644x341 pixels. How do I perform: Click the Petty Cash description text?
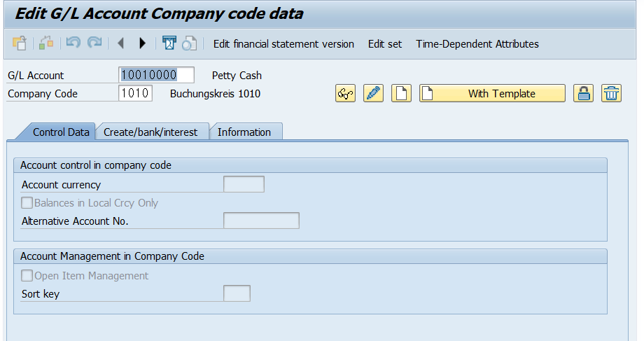click(x=237, y=76)
